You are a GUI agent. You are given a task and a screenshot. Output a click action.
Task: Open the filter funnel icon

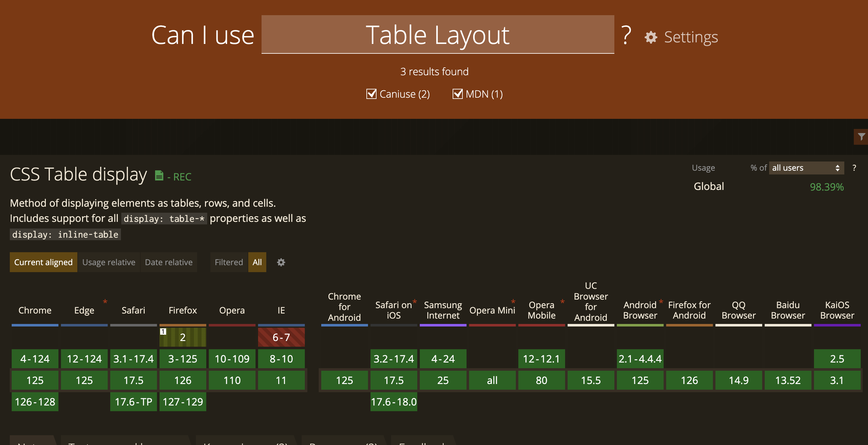[x=861, y=137]
